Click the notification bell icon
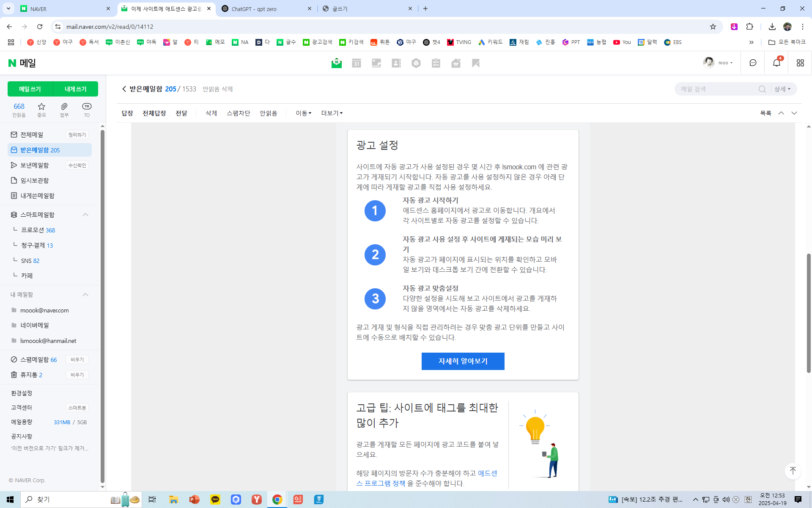This screenshot has width=812, height=508. [776, 63]
